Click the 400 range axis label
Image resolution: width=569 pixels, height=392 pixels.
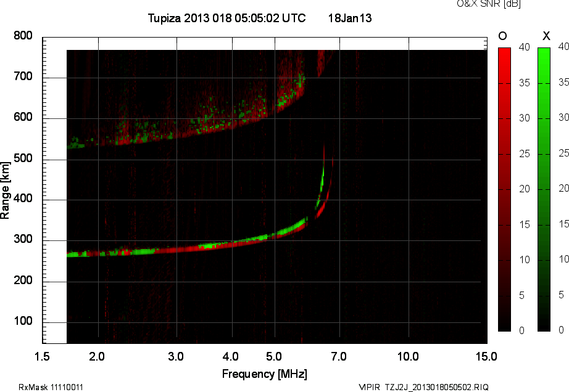click(x=23, y=198)
